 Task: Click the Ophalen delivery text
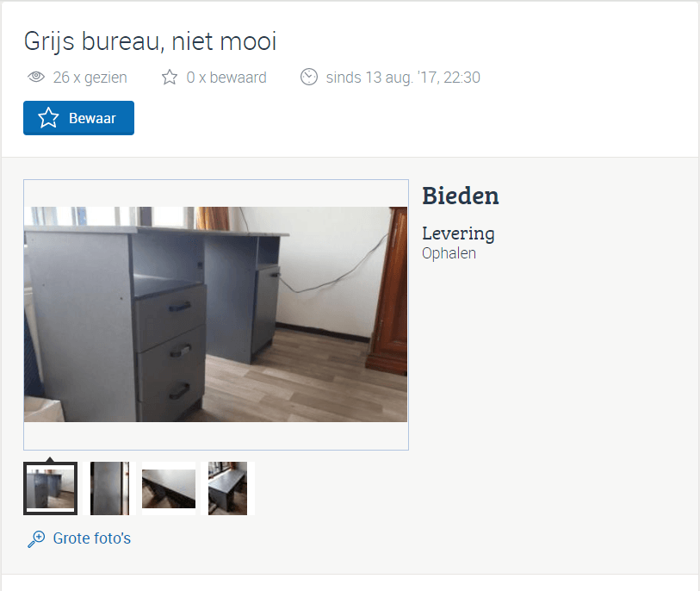449,253
